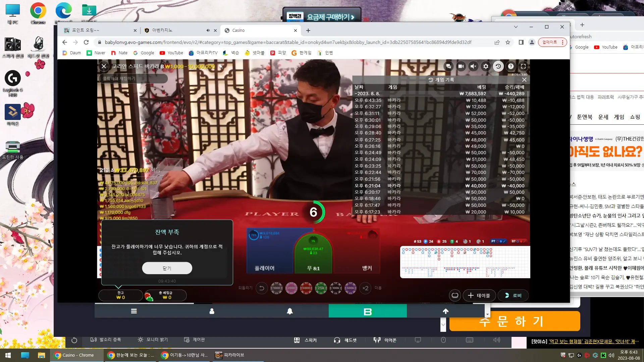The image size is (644, 362).
Task: Open the game settings gear icon
Action: pos(486,66)
